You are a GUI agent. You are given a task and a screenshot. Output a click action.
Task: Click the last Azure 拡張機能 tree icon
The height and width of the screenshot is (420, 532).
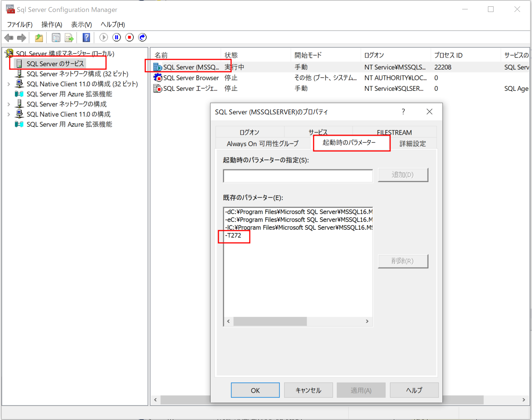click(19, 124)
